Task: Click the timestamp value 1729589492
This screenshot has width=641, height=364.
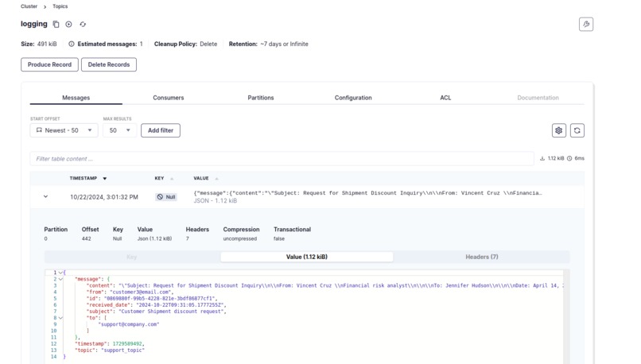Action: [127, 344]
